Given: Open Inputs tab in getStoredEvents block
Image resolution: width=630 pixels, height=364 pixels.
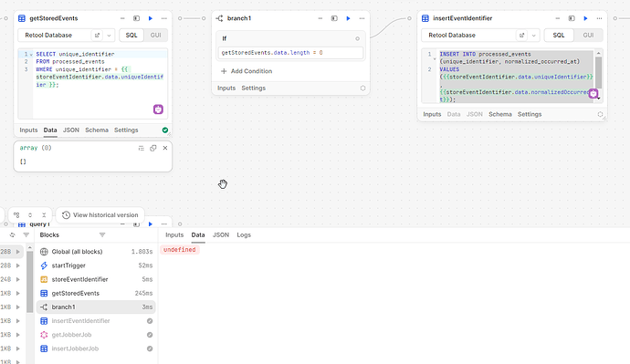Looking at the screenshot, I should (x=28, y=130).
